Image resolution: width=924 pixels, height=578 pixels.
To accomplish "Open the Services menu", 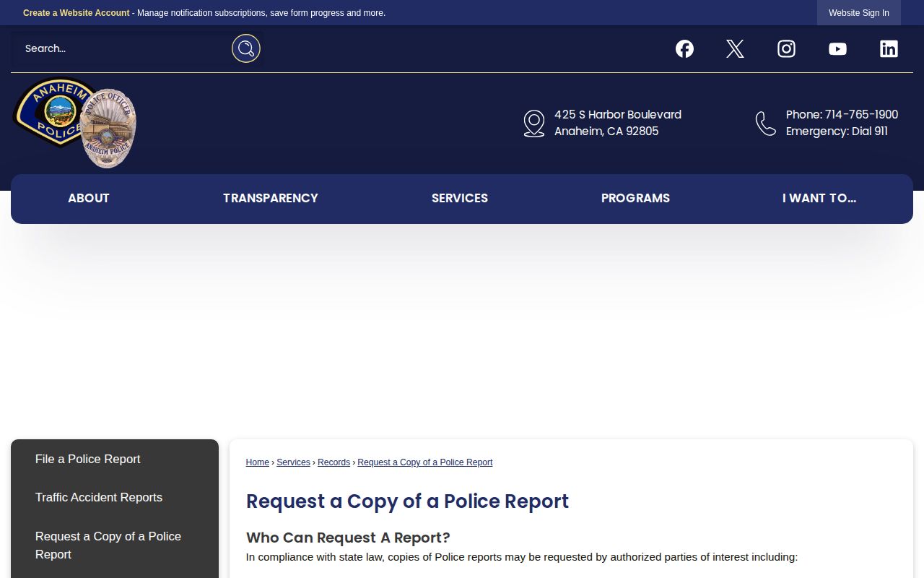I will [x=460, y=199].
